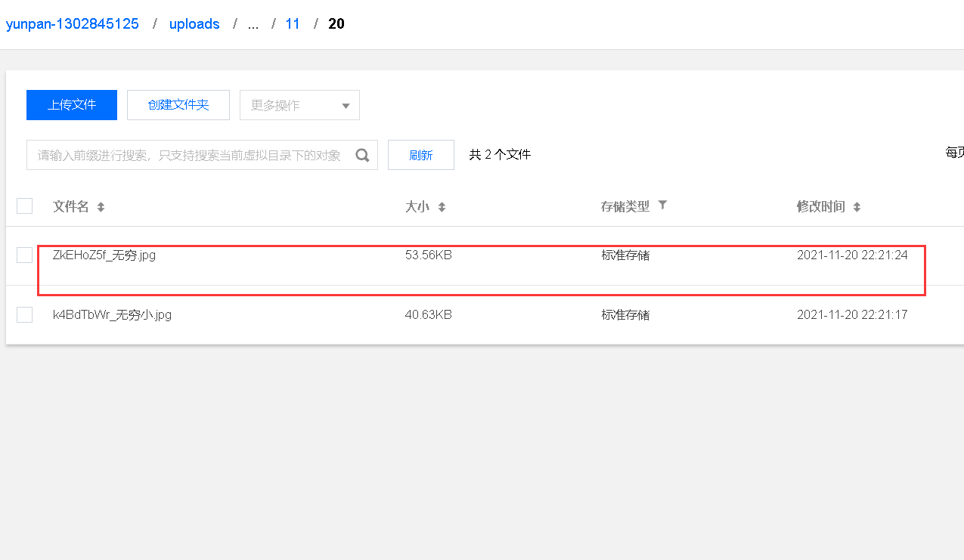Open yunpan-1302845125 breadcrumb link
The width and height of the screenshot is (964, 560).
(x=73, y=24)
